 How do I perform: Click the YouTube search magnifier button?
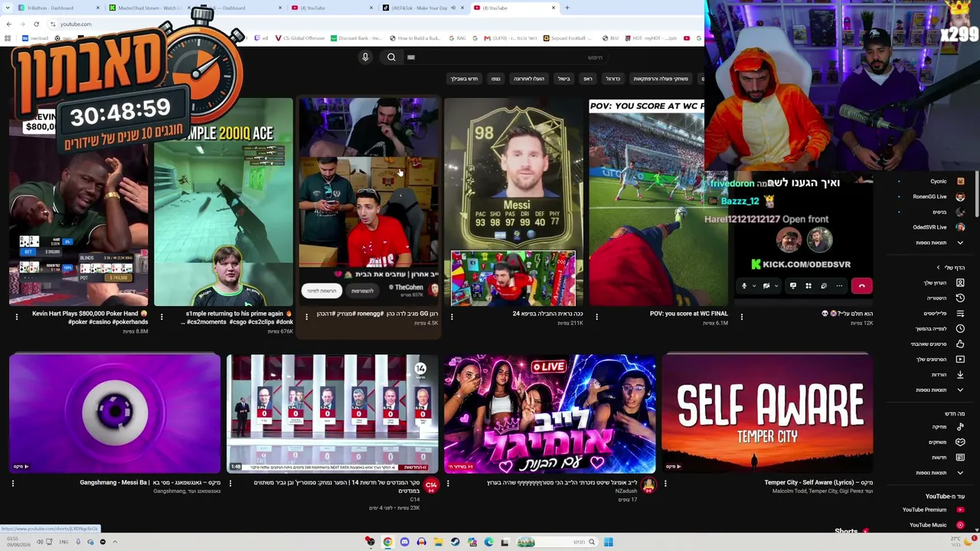pyautogui.click(x=391, y=57)
